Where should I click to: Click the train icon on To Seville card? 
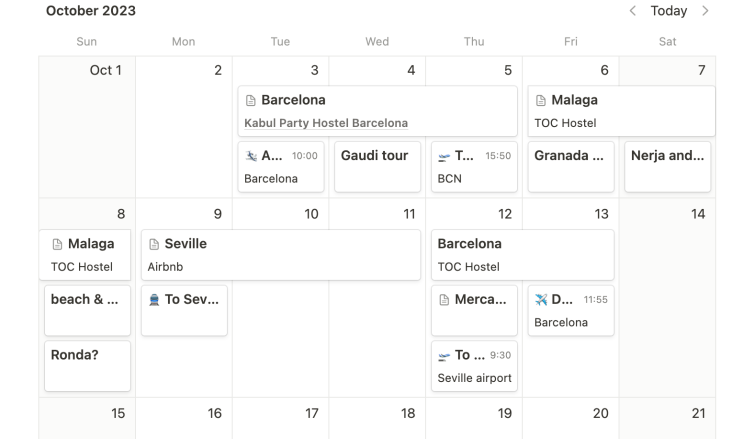pyautogui.click(x=154, y=300)
